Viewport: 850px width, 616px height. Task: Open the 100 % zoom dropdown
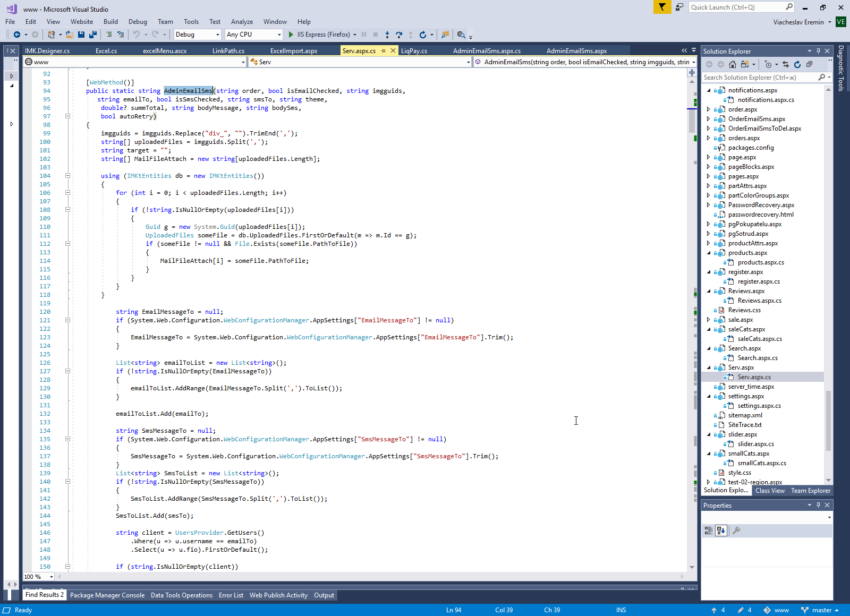coord(52,577)
